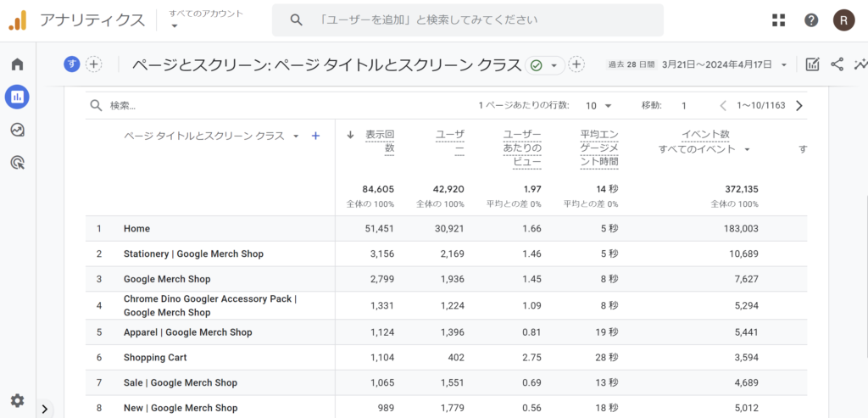868x418 pixels.
Task: Click the Google apps grid icon
Action: pyautogui.click(x=779, y=20)
